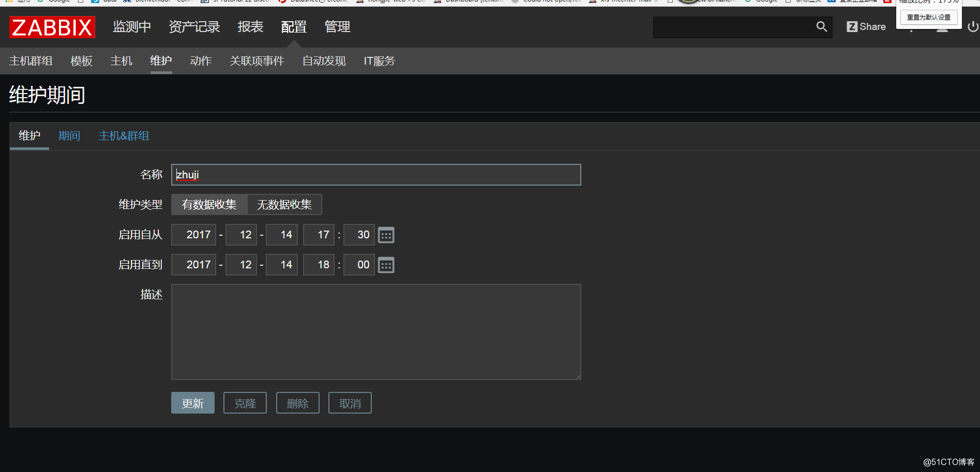The image size is (980, 472).
Task: Click the 维护期间 page heading
Action: (47, 95)
